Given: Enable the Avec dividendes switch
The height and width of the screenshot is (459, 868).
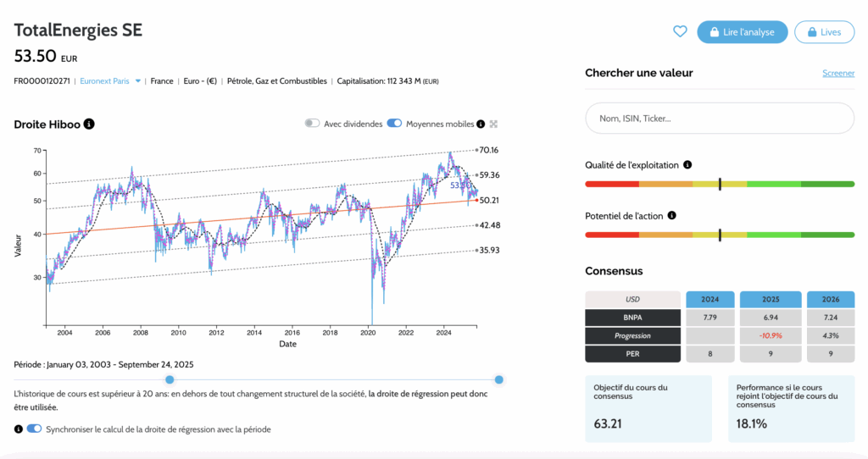Looking at the screenshot, I should pos(312,124).
